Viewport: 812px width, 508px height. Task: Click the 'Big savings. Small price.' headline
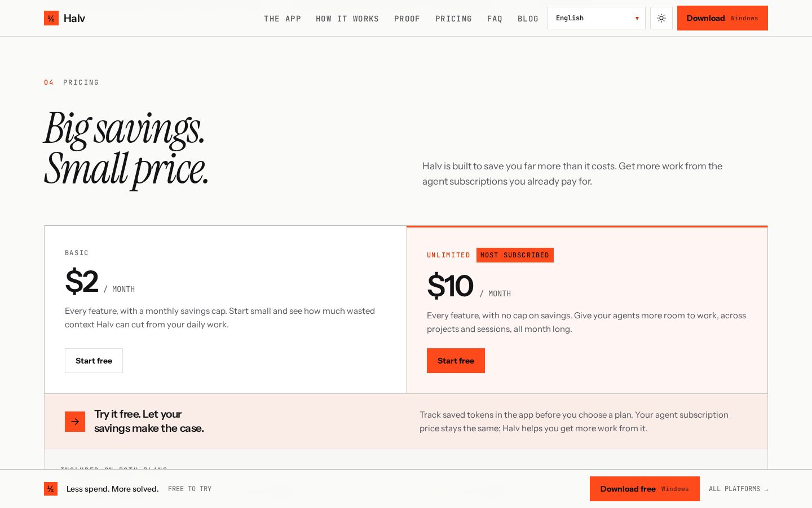coord(126,149)
